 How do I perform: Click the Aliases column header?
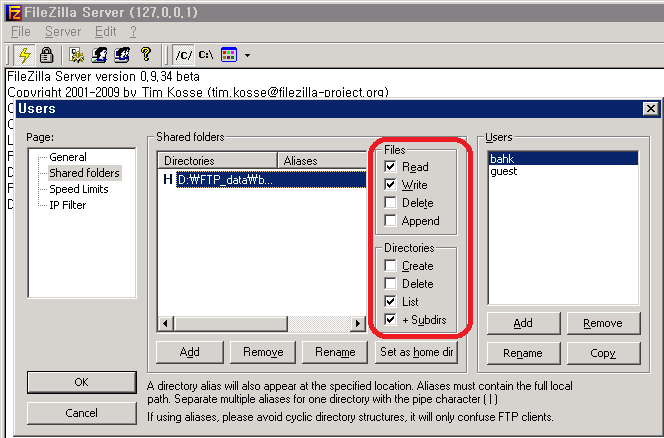pos(322,161)
